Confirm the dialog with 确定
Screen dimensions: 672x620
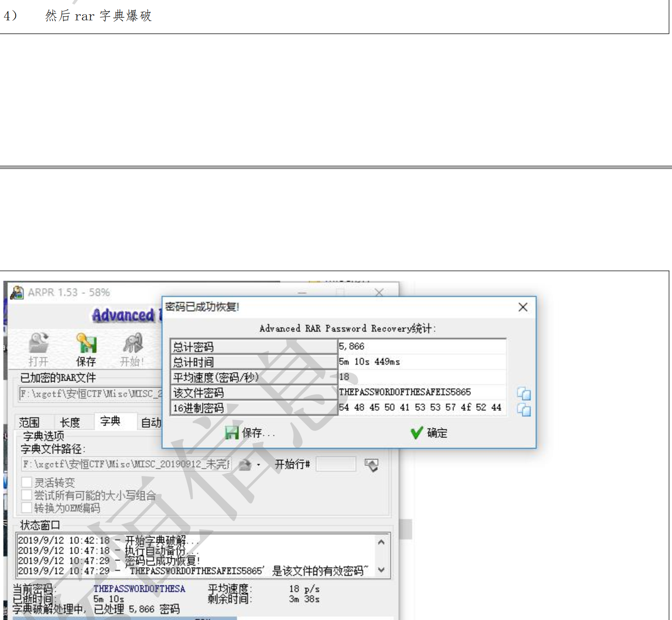(429, 433)
